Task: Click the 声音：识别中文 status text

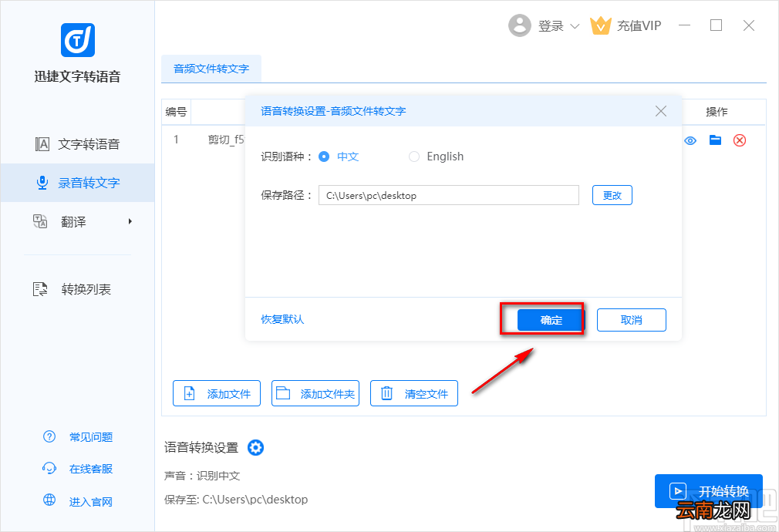Action: [202, 476]
